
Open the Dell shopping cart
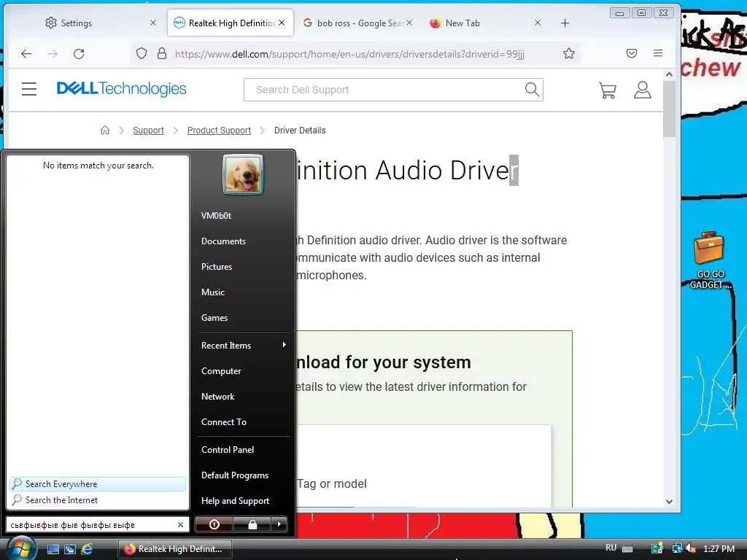pyautogui.click(x=608, y=90)
